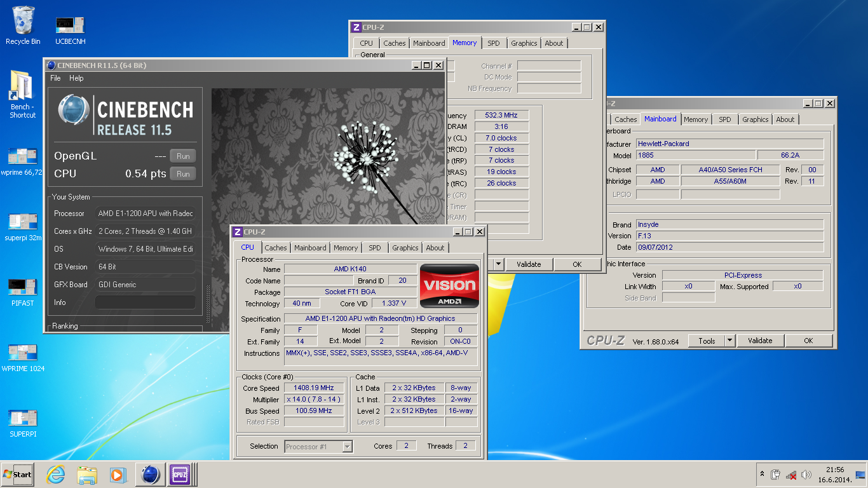Run the CPU benchmark in Cinebench
Image resolution: width=868 pixels, height=488 pixels.
tap(183, 173)
